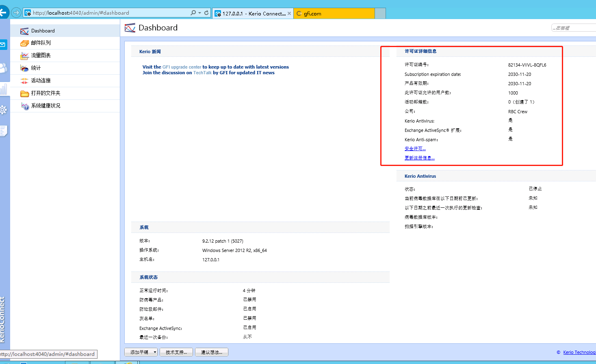Click the 流量图表 chart icon
The image size is (596, 364).
[24, 56]
